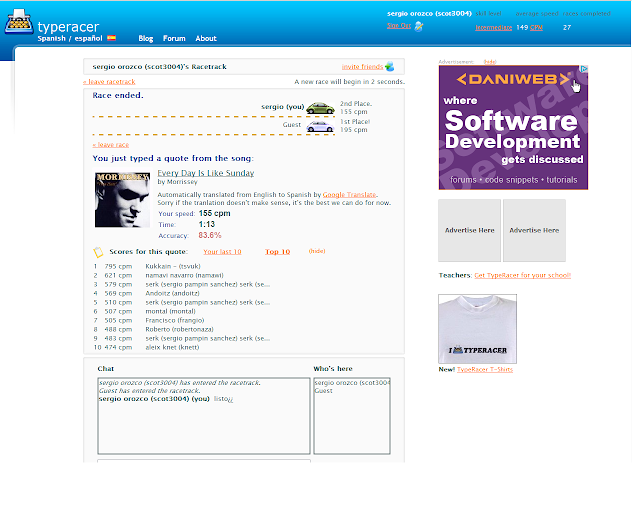The height and width of the screenshot is (512, 640).
Task: Click the 83.6% accuracy value
Action: pos(210,235)
